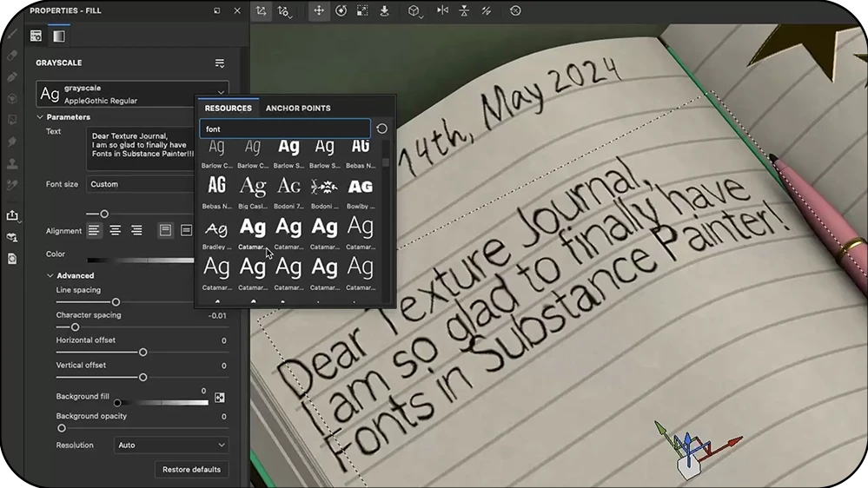Switch to the Anchor Points tab
This screenshot has height=488, width=868.
tap(298, 108)
